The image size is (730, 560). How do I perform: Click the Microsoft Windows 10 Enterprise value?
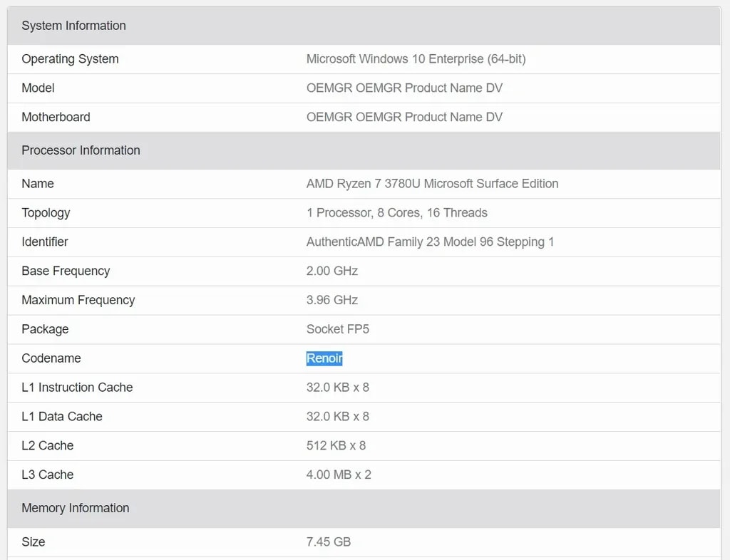point(416,59)
